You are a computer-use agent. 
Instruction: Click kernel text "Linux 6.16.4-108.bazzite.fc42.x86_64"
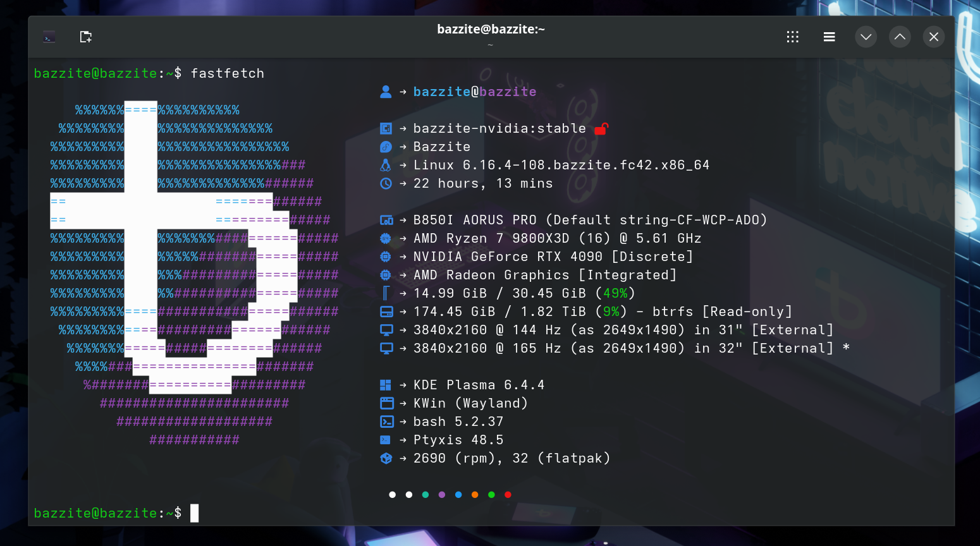[x=561, y=165]
